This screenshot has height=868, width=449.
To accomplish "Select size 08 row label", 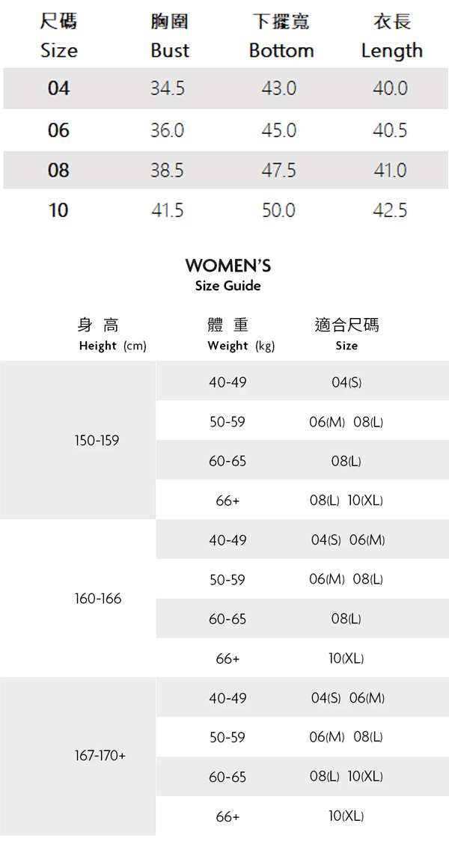I will 58,171.
